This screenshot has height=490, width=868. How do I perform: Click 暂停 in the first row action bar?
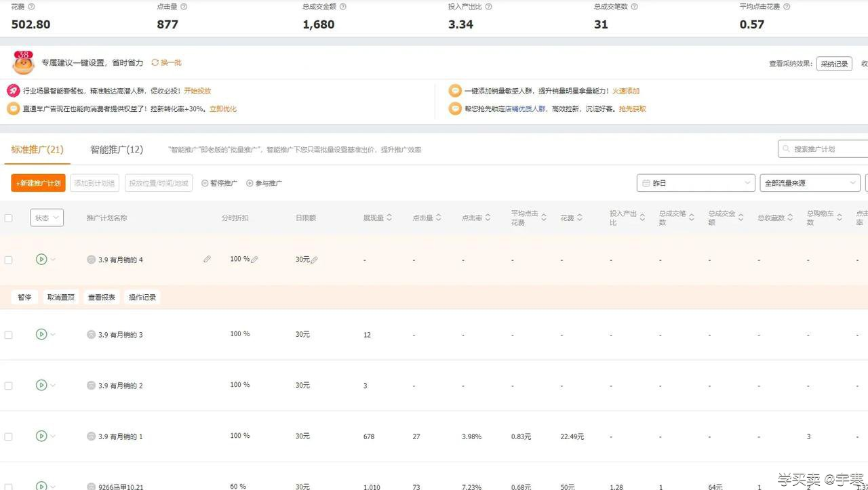pos(24,297)
